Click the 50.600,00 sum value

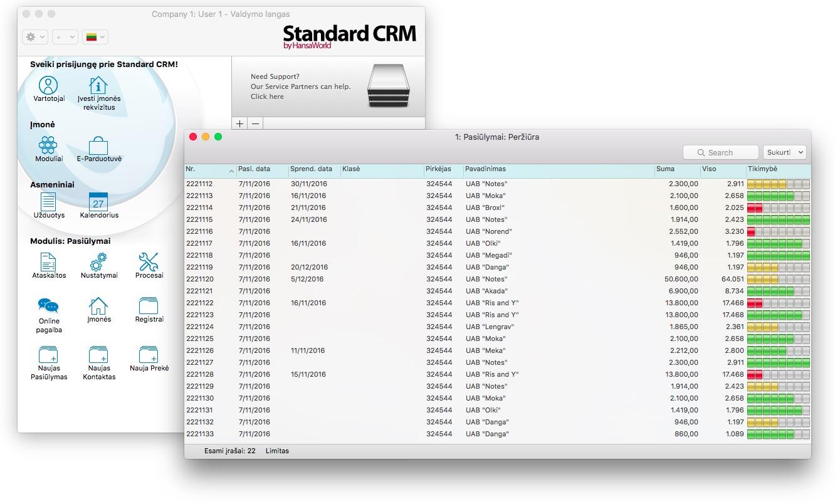point(681,279)
